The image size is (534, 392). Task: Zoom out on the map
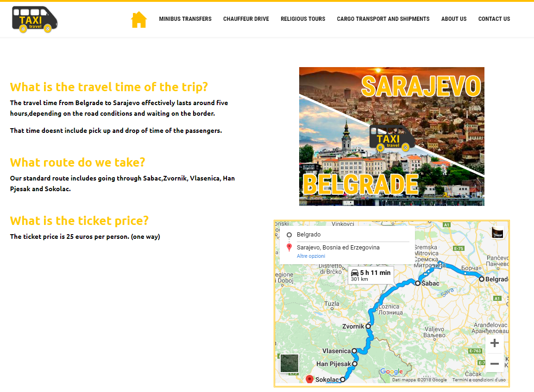[x=494, y=363]
